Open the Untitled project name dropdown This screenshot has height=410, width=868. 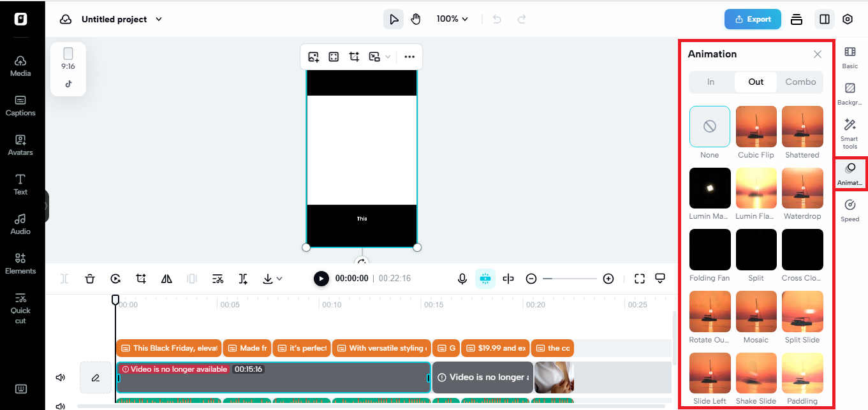[x=158, y=19]
